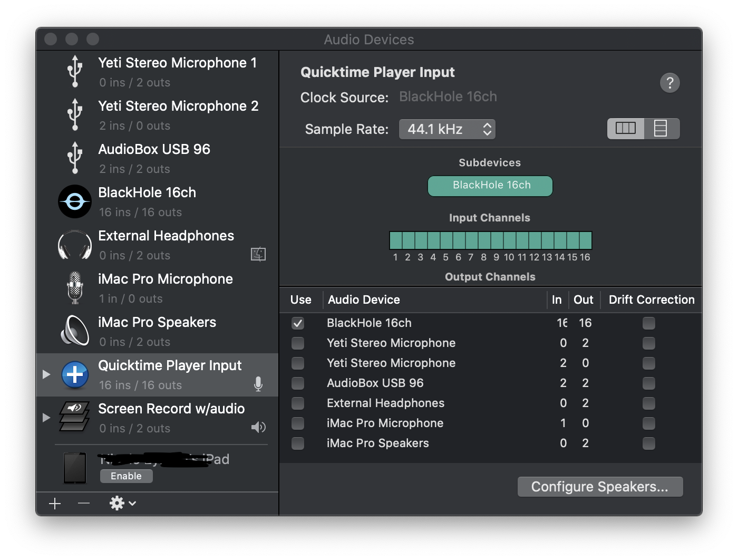738x560 pixels.
Task: Select Yeti Stereo Microphone 1 in the sidebar
Action: point(157,72)
